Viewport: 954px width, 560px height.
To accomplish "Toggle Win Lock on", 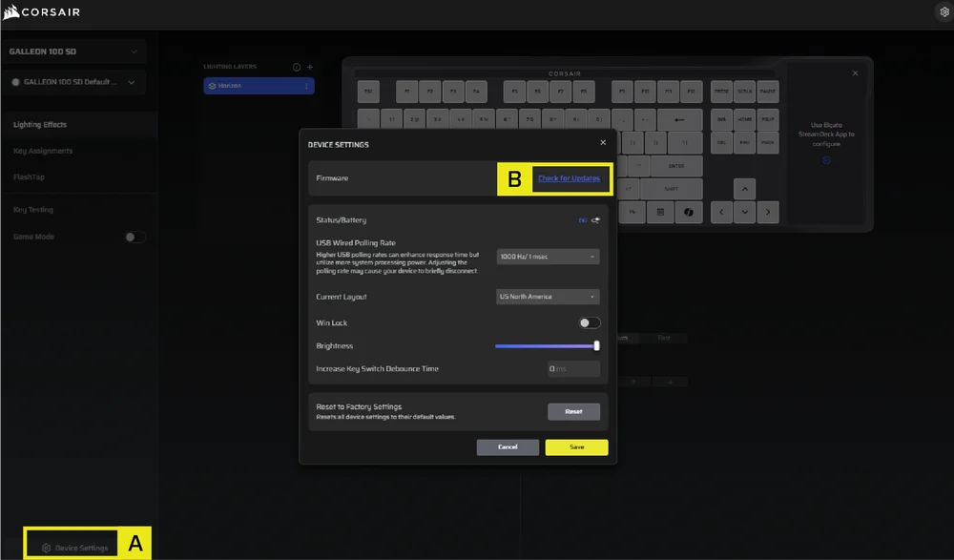I will pyautogui.click(x=589, y=322).
